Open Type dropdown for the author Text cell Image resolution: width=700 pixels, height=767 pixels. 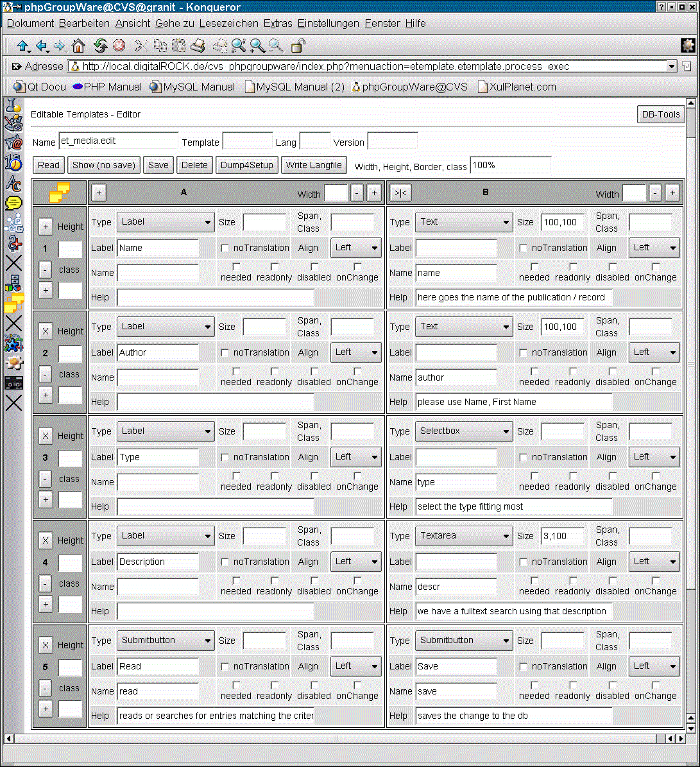coord(464,327)
